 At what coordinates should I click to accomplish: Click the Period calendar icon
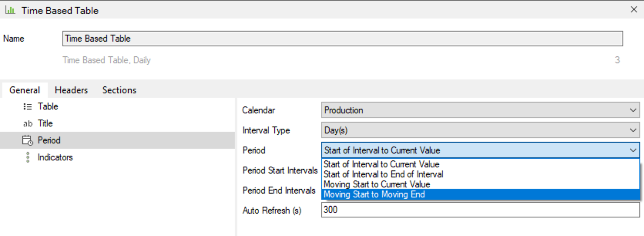pos(28,140)
